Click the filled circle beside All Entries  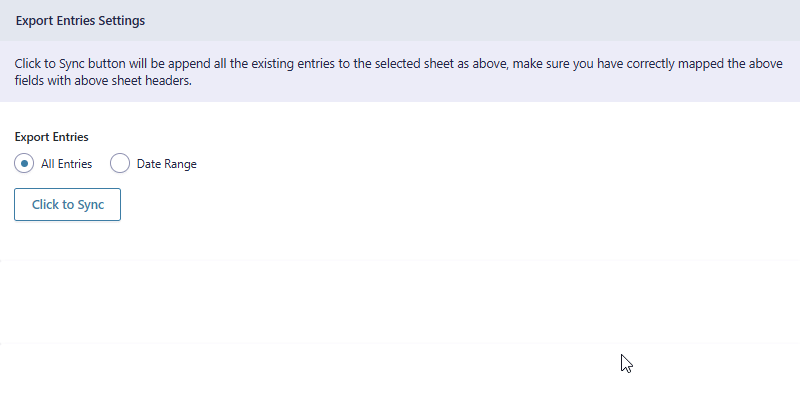24,164
